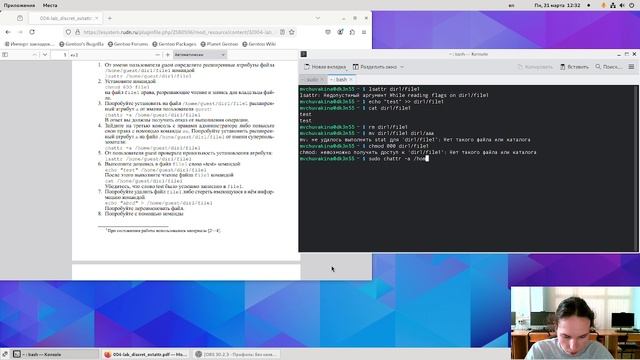Toggle the PDF viewer sidebar

[5, 55]
